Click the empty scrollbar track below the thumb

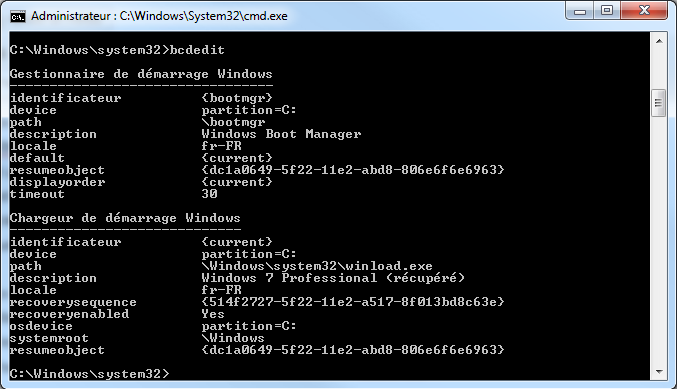[x=659, y=240]
